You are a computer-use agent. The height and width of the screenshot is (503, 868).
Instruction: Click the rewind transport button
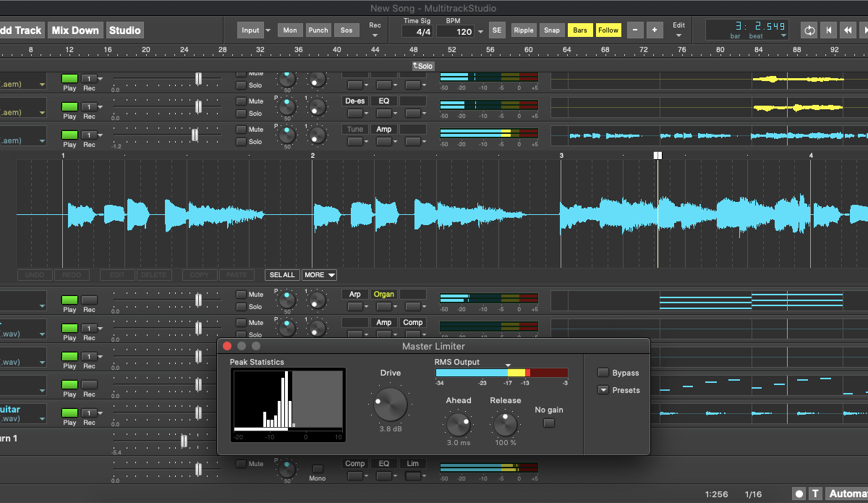tap(848, 30)
